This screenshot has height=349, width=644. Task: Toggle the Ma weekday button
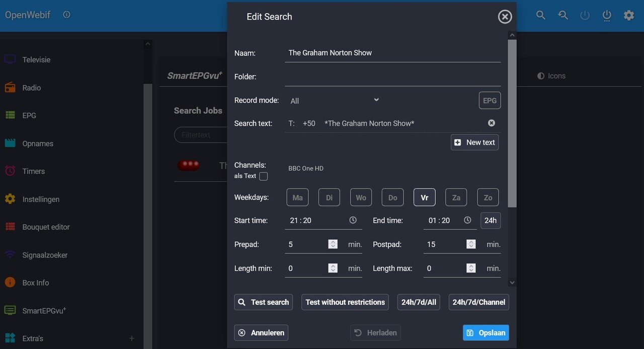297,197
